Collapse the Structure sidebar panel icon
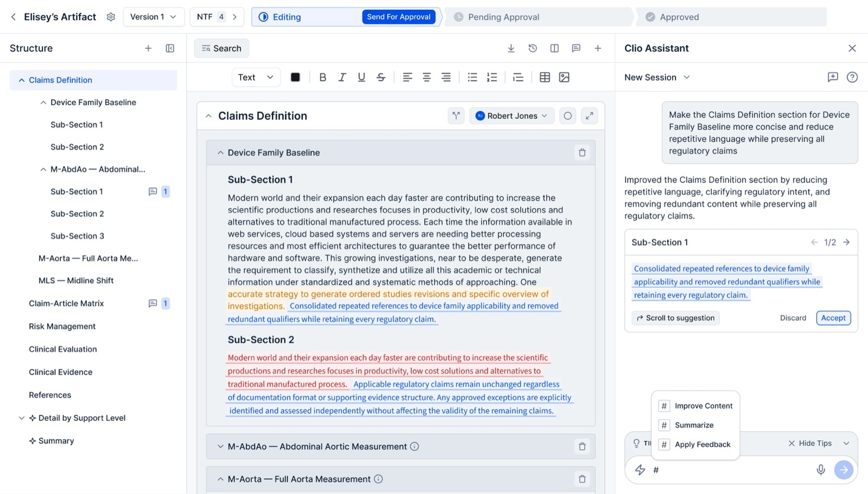The image size is (868, 494). [x=170, y=48]
